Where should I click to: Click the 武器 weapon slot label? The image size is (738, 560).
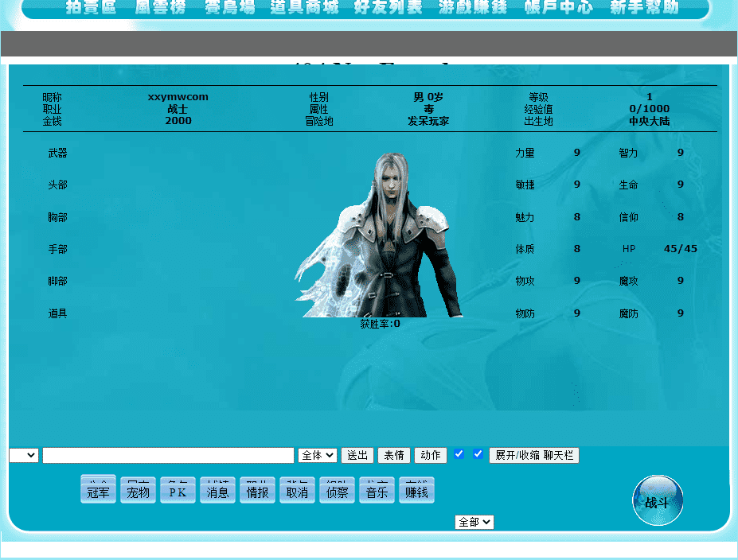pyautogui.click(x=57, y=153)
